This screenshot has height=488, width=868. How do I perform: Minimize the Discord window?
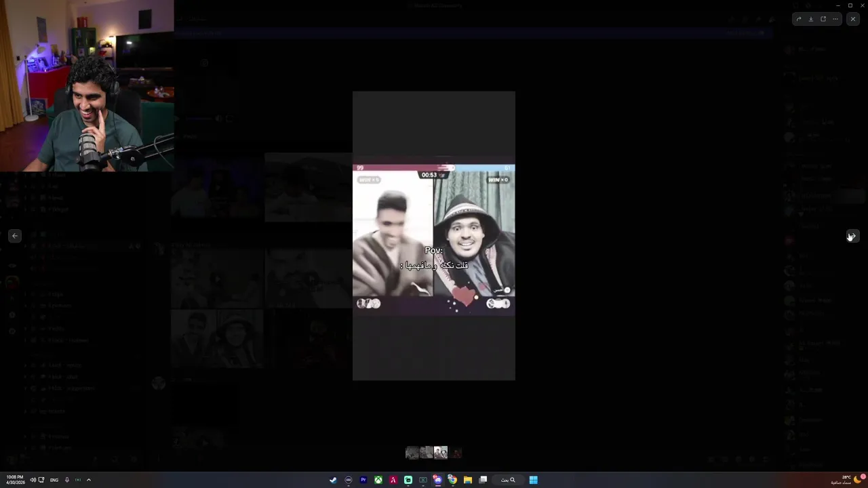click(838, 5)
